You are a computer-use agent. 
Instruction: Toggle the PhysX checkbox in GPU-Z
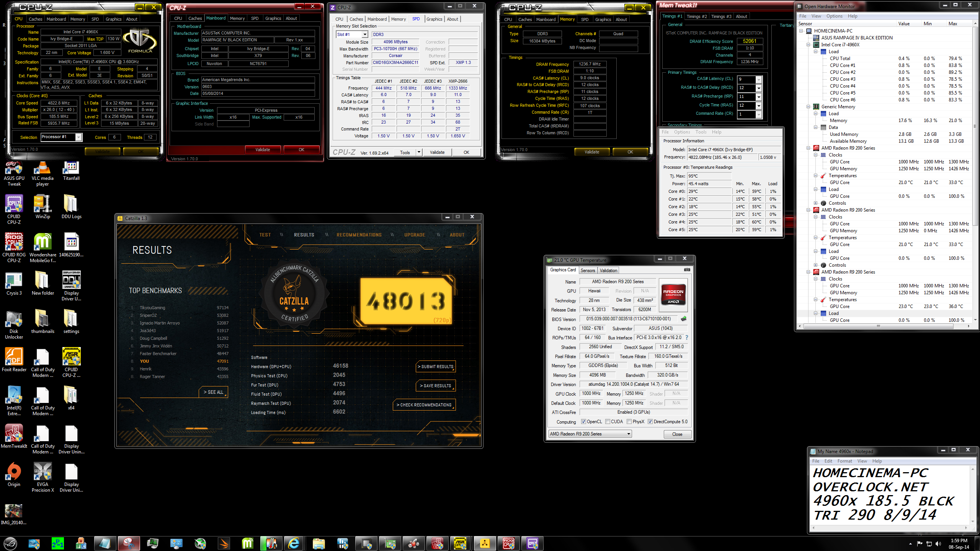click(629, 422)
